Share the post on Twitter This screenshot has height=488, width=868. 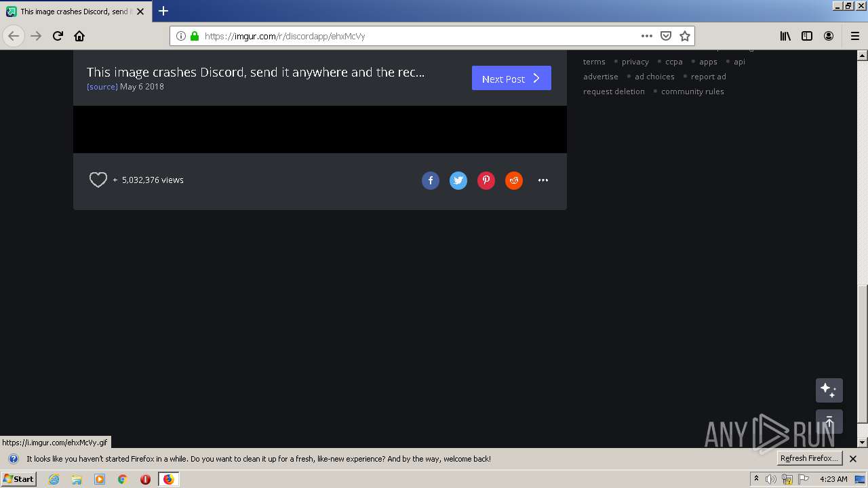458,180
